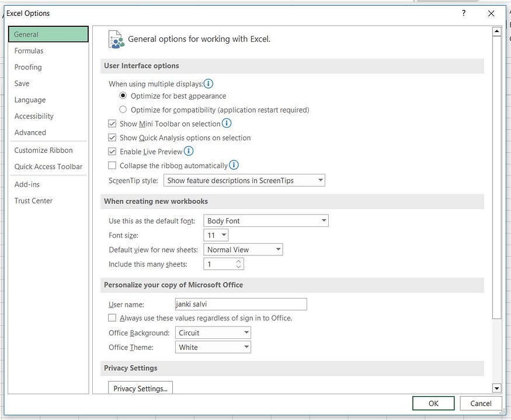Close the Excel Options dialog

click(491, 13)
